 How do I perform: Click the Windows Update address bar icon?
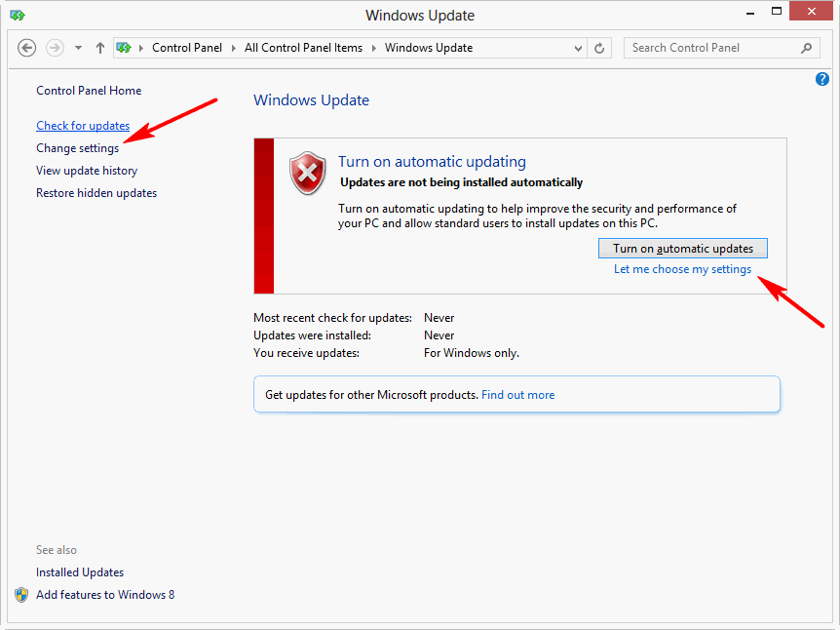[124, 48]
